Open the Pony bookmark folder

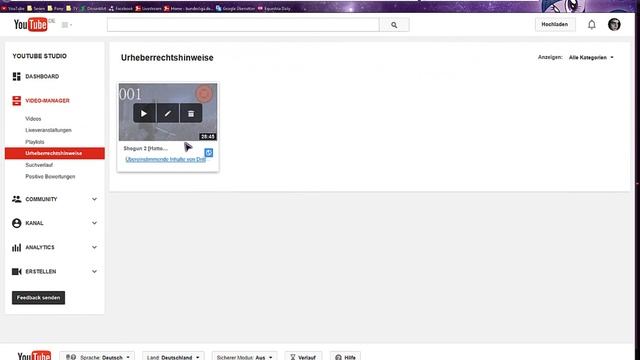pos(56,8)
